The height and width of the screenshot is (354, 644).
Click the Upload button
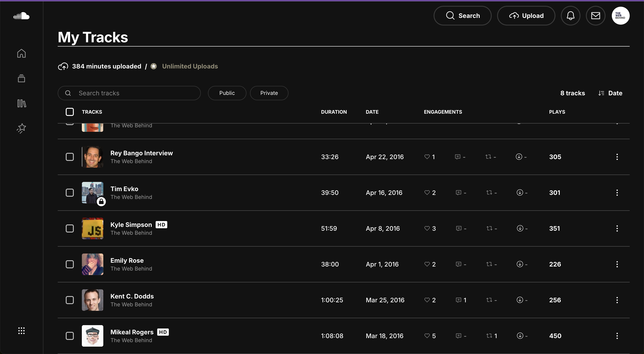(x=526, y=16)
